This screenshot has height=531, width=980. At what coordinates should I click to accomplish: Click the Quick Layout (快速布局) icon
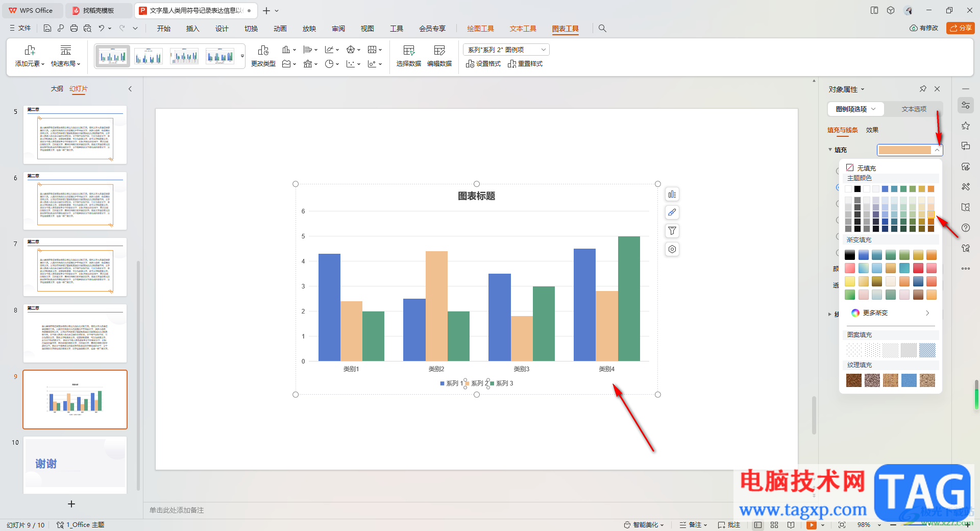point(66,51)
